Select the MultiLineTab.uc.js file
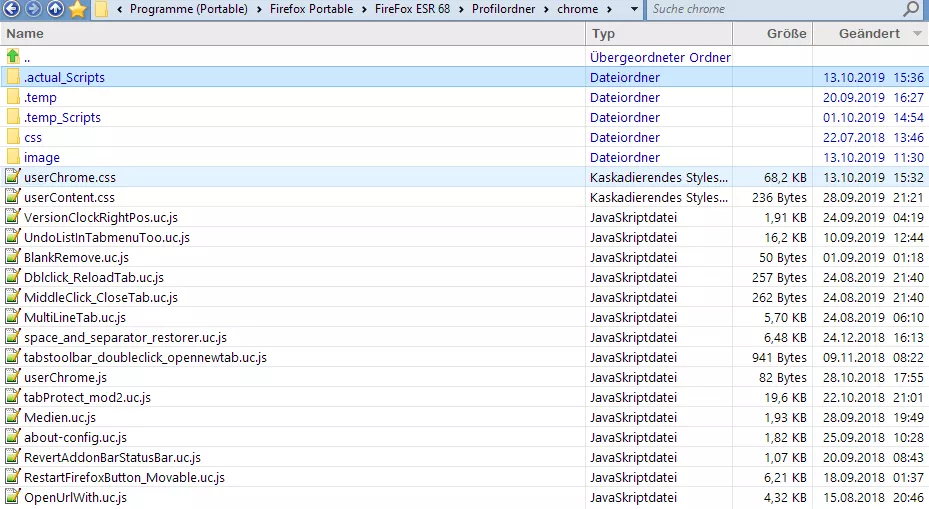Image resolution: width=929 pixels, height=509 pixels. tap(75, 317)
